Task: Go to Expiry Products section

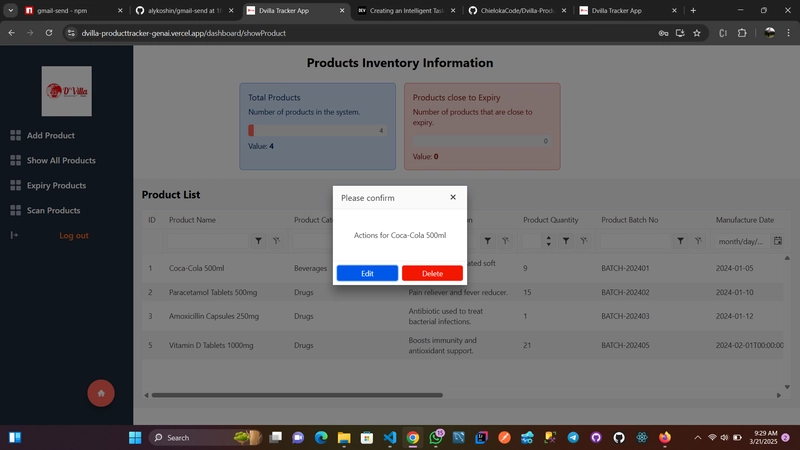Action: coord(56,185)
